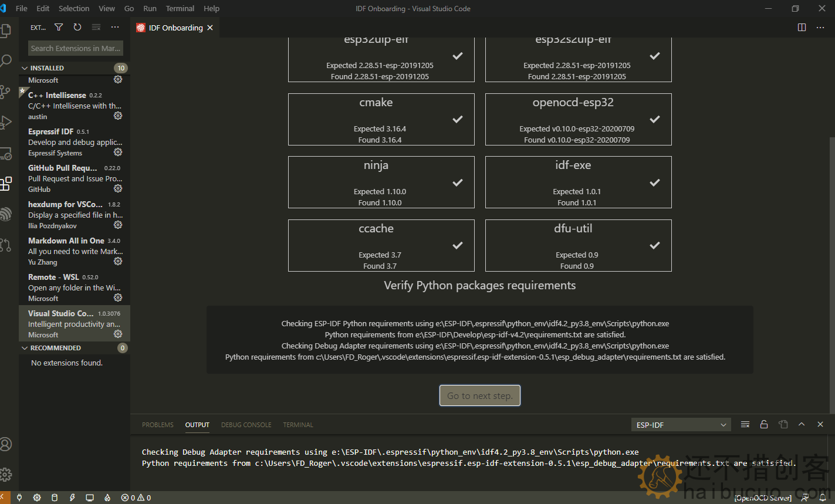Click the flame build-flash-monitor icon

pos(107,498)
